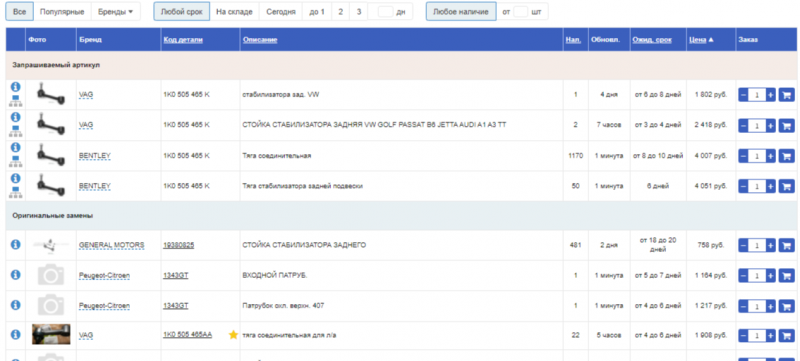Select the Любой срок filter
800x361 pixels.
coord(182,11)
